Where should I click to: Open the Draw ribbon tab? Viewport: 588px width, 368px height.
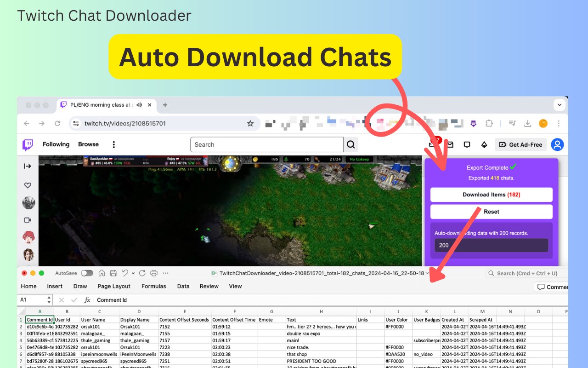[80, 286]
